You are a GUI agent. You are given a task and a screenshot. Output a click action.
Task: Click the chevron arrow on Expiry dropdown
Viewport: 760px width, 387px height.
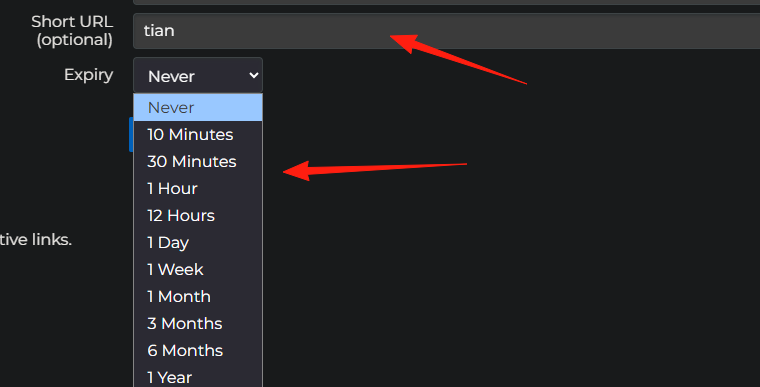click(x=253, y=75)
